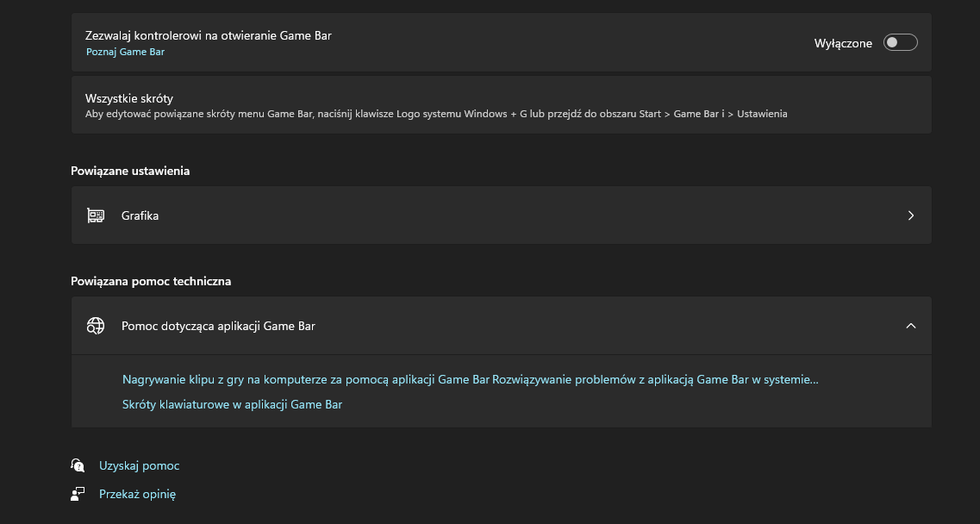Open the Grafika related setting label
This screenshot has height=524, width=980.
140,215
